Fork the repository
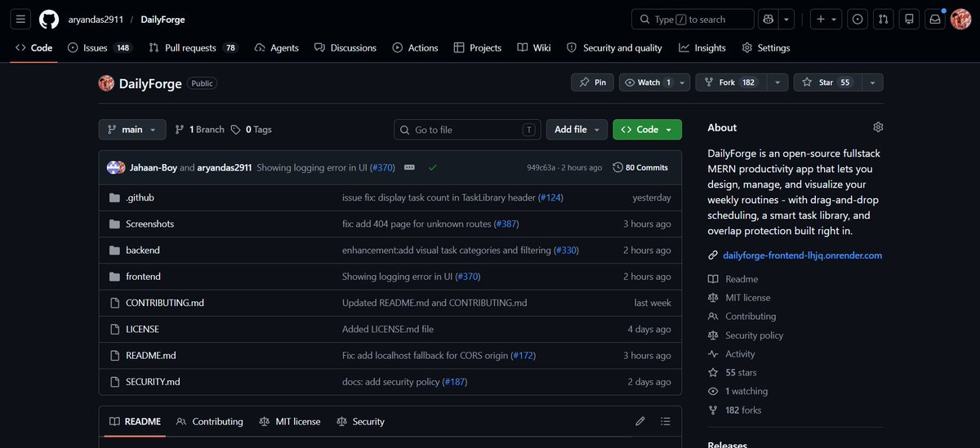The height and width of the screenshot is (448, 980). point(730,82)
